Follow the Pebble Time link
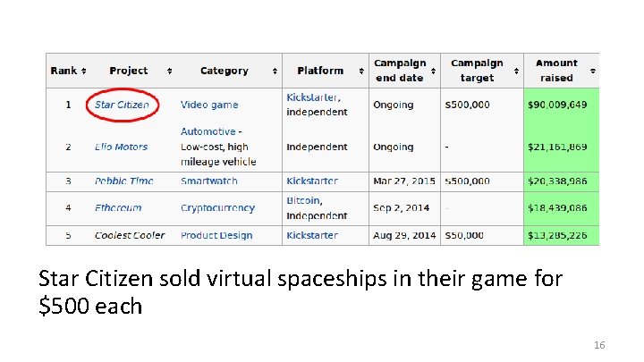The width and height of the screenshot is (644, 362). point(123,181)
